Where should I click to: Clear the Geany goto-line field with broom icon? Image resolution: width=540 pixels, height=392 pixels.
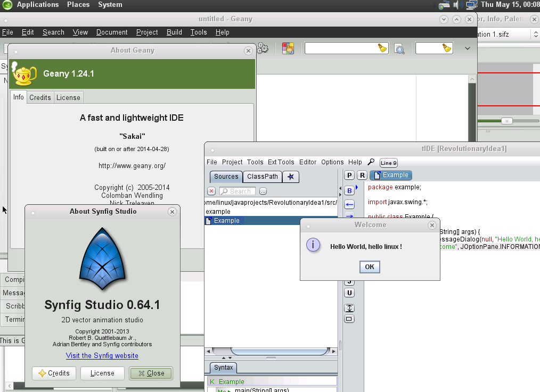point(447,48)
